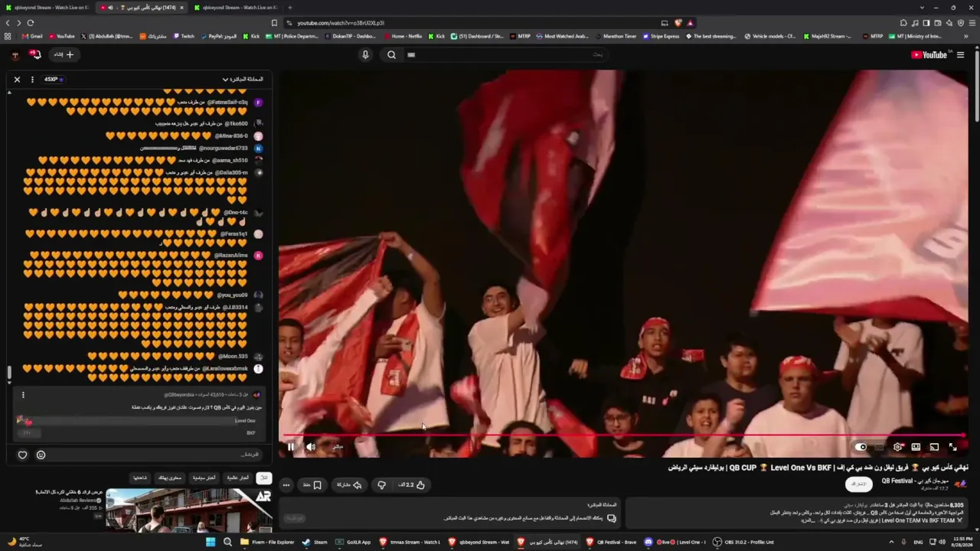Open the Marathon Timer bookmark
The image size is (980, 551).
click(615, 36)
